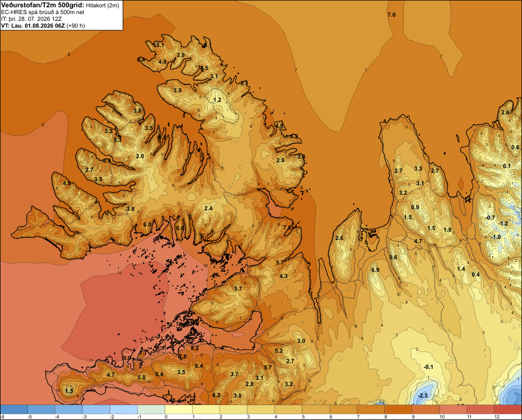Click the legend scale label '12'
This screenshot has width=522, height=420.
[497, 417]
